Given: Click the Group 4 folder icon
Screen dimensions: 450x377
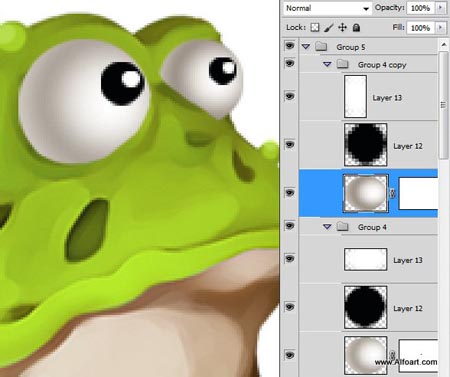Looking at the screenshot, I should pos(342,227).
